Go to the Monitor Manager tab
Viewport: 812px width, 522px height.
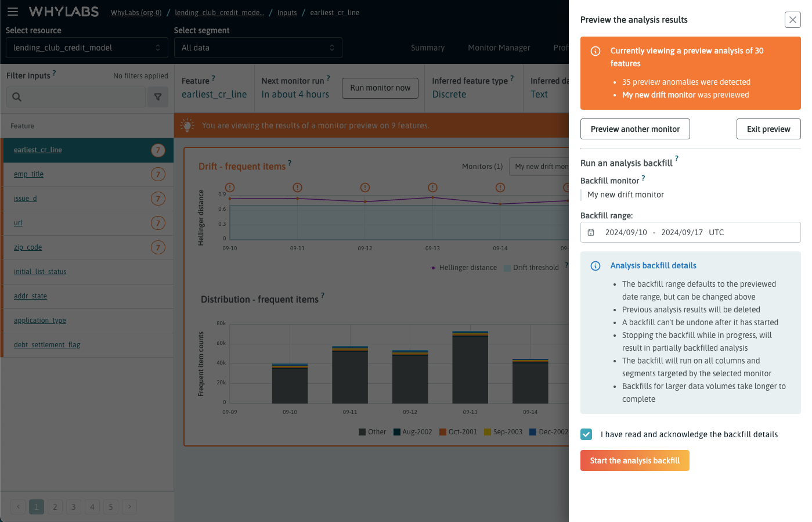click(x=499, y=48)
